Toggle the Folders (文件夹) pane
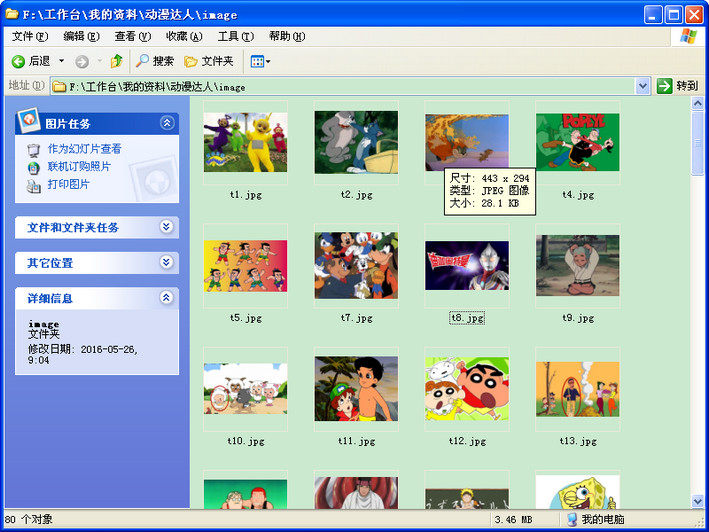 pos(208,61)
